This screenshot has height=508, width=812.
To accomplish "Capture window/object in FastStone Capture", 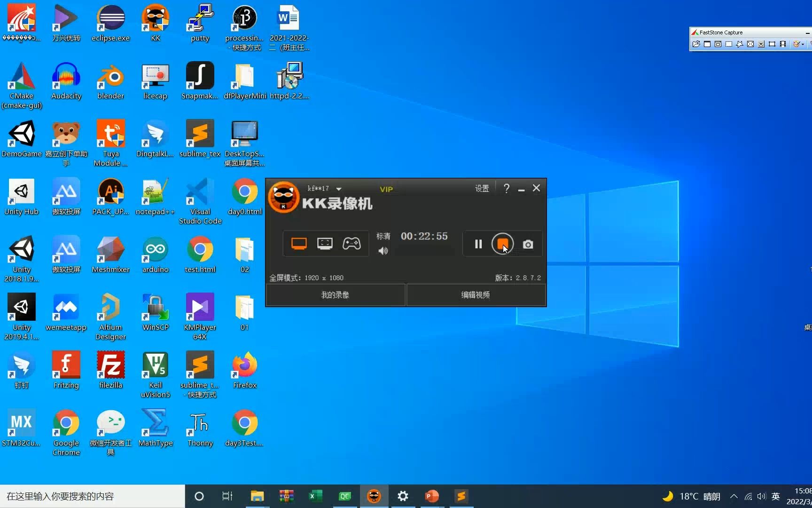I will tap(718, 44).
